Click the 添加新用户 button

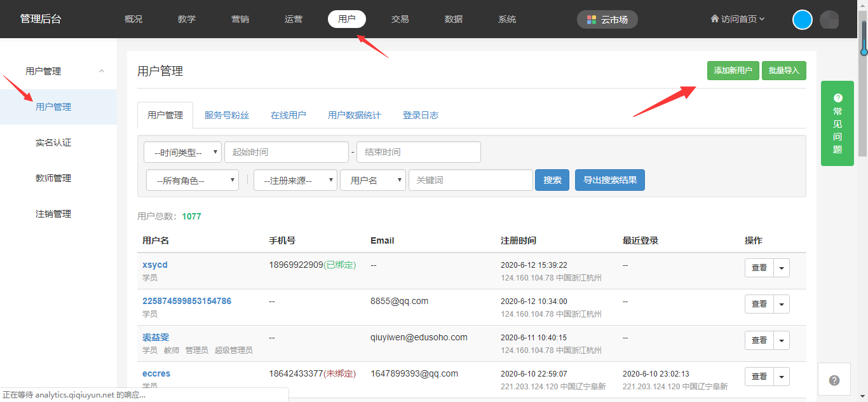(733, 71)
